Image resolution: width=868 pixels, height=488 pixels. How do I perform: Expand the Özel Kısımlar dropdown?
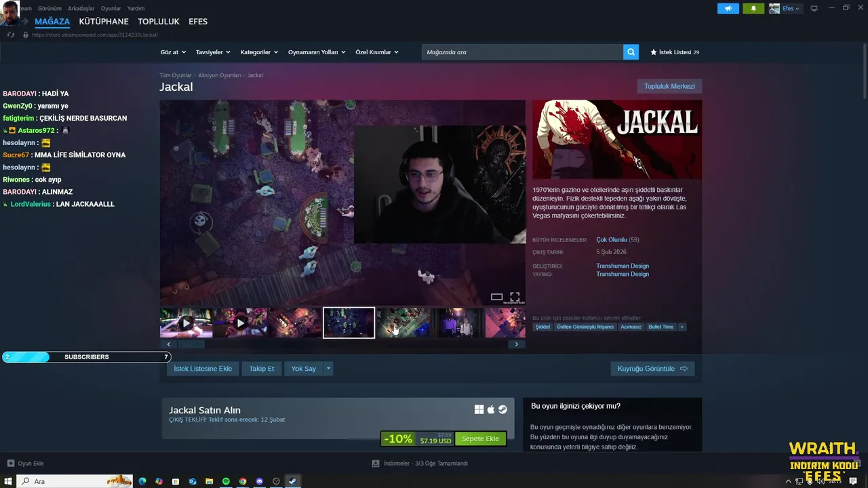coord(377,52)
